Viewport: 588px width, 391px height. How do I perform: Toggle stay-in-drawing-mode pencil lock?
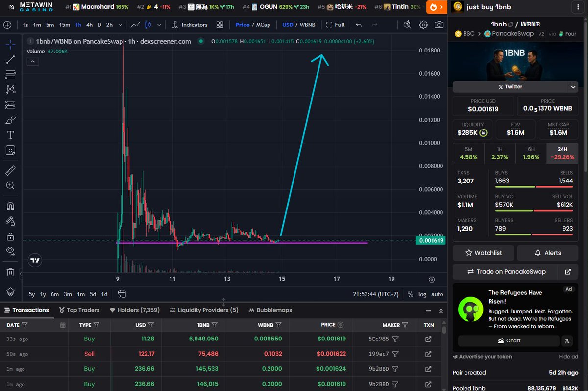[10, 221]
